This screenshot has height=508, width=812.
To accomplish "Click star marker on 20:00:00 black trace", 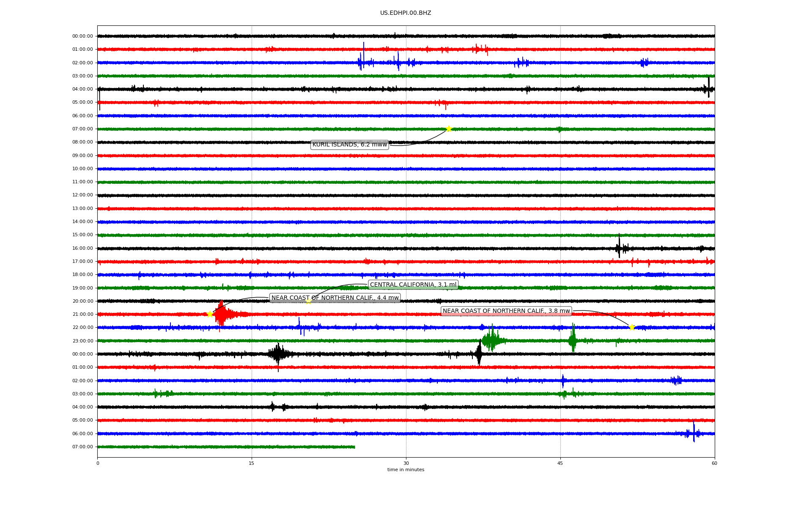I will [x=308, y=301].
